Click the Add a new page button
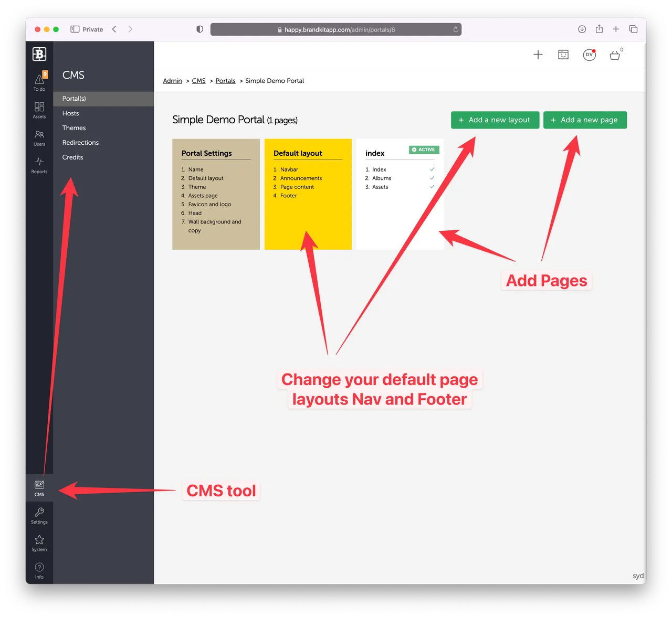 click(585, 120)
